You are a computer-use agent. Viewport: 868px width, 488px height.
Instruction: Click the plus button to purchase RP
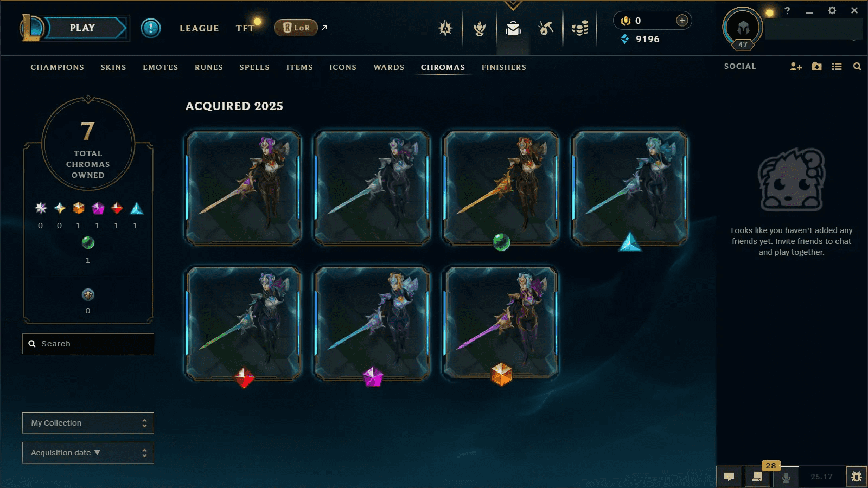pyautogui.click(x=682, y=21)
